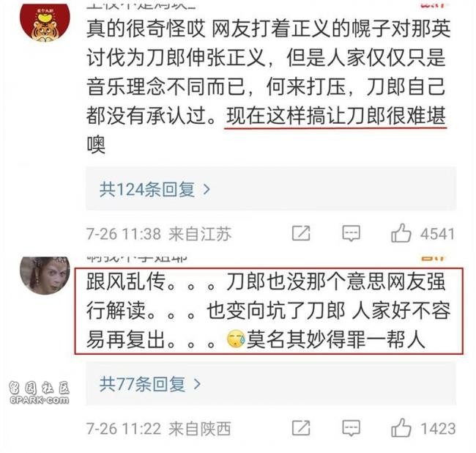This screenshot has width=476, height=453.
Task: Open the second commenter's portrait avatar
Action: coord(45,276)
